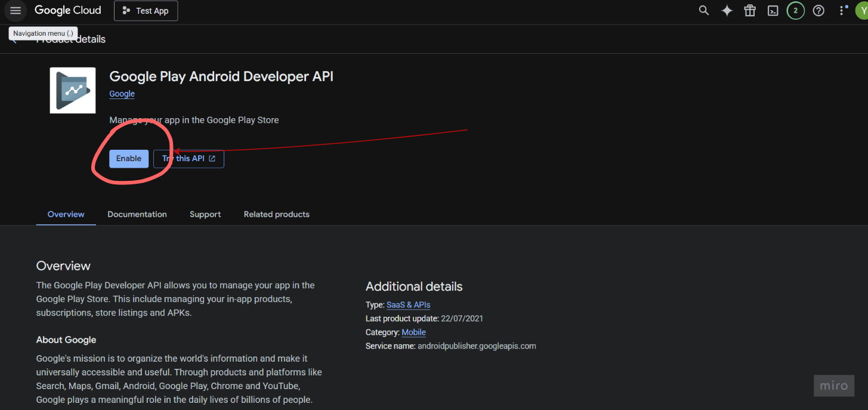The height and width of the screenshot is (410, 868).
Task: Open the help question mark icon
Action: (818, 11)
